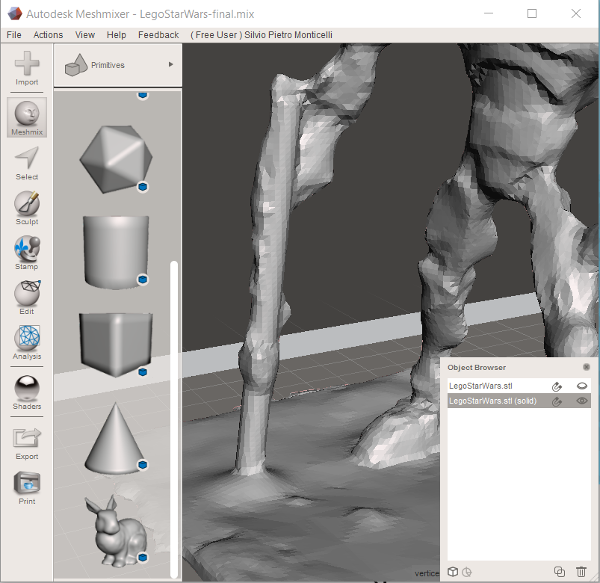Maximize the Meshmixer window

(532, 14)
